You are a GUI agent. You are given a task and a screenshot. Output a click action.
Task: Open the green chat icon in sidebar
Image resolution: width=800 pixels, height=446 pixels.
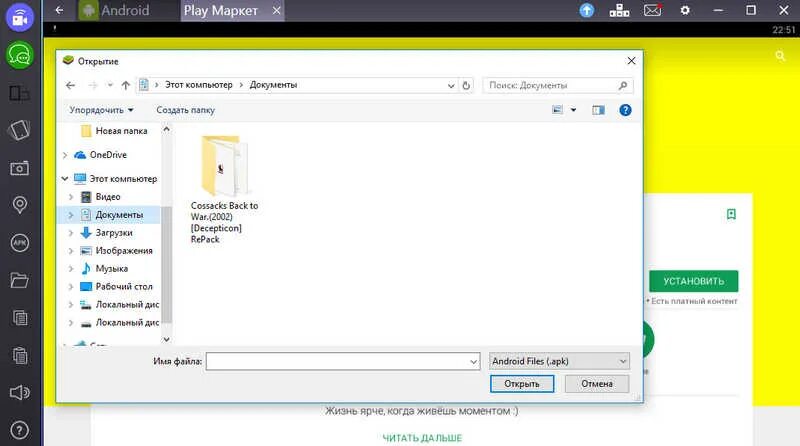(19, 55)
